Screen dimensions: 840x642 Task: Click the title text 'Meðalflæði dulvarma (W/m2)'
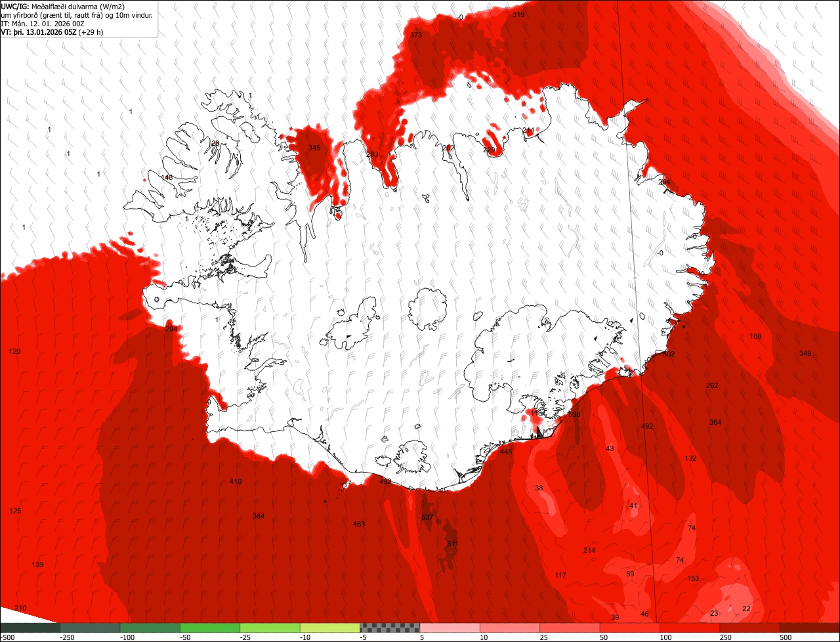point(77,7)
